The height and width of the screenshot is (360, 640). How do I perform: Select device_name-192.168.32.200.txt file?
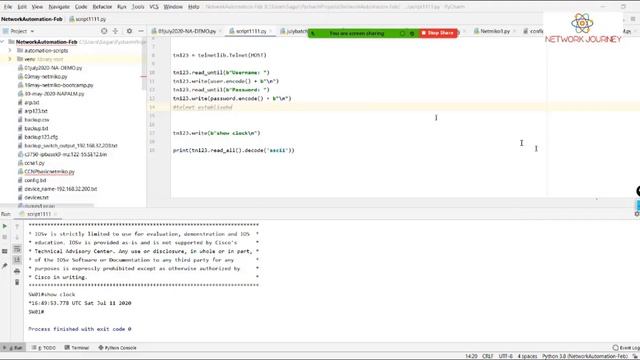[x=60, y=189]
